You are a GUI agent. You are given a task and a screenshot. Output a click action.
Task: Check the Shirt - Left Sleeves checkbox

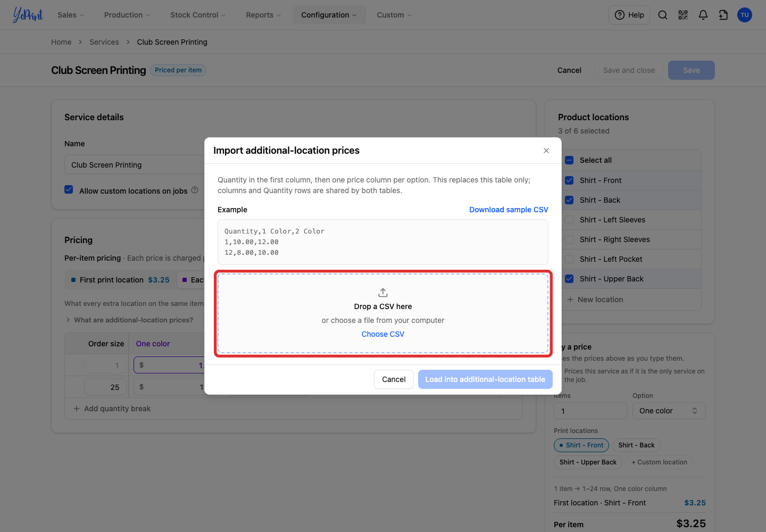(x=569, y=220)
